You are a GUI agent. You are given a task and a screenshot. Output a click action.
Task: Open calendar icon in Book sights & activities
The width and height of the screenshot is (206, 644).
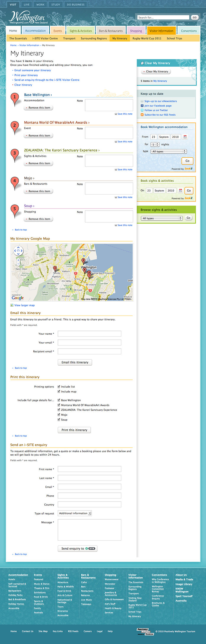point(180,190)
